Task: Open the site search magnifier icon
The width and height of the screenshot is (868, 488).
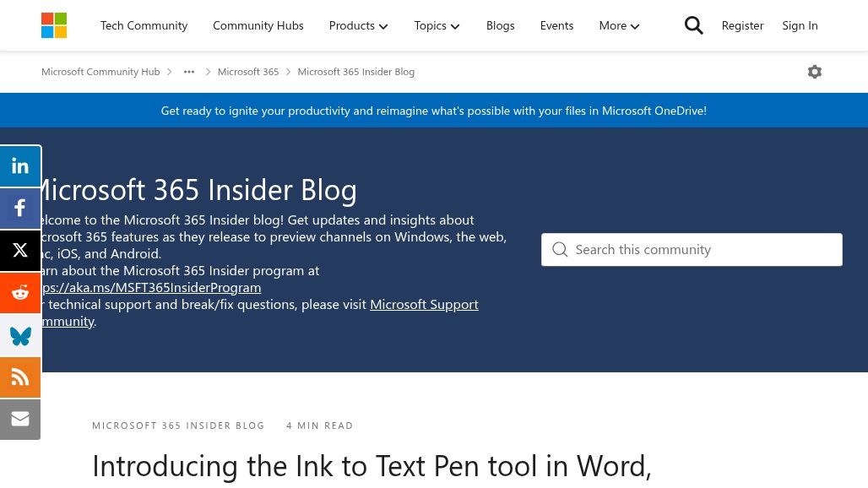Action: click(x=693, y=25)
